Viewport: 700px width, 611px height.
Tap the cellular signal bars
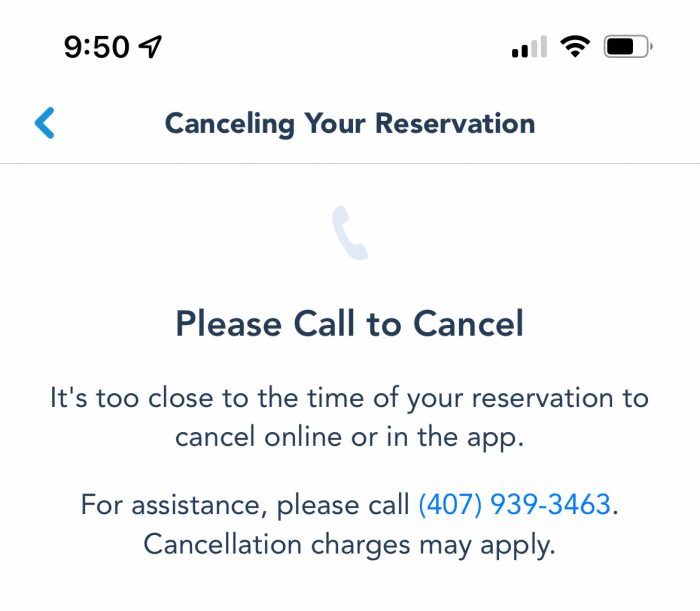[x=529, y=47]
